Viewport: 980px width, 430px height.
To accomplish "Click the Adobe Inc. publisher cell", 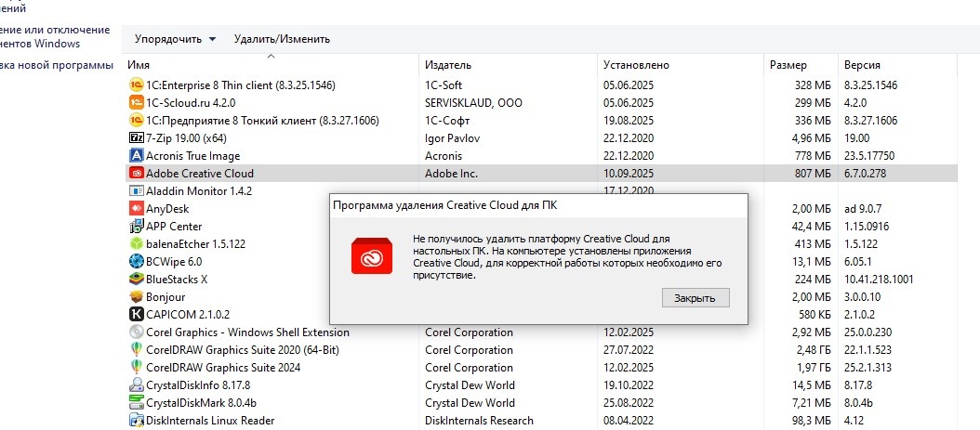I will (451, 173).
